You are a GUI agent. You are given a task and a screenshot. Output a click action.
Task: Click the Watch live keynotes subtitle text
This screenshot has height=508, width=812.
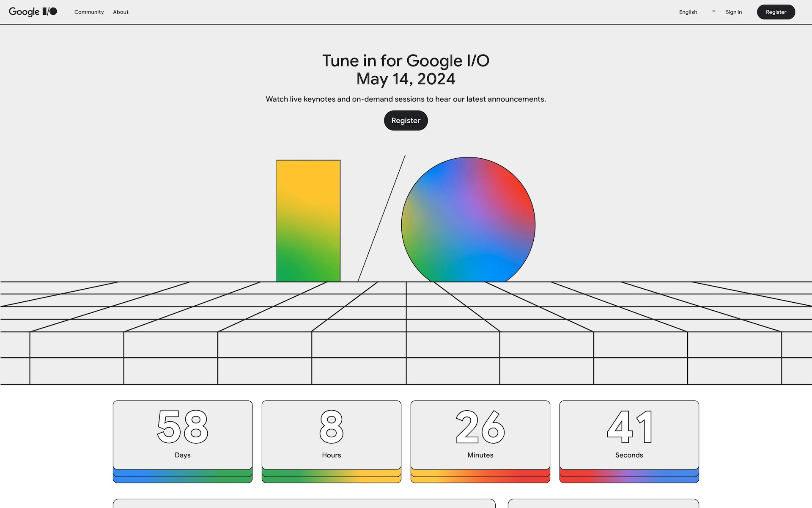(406, 99)
